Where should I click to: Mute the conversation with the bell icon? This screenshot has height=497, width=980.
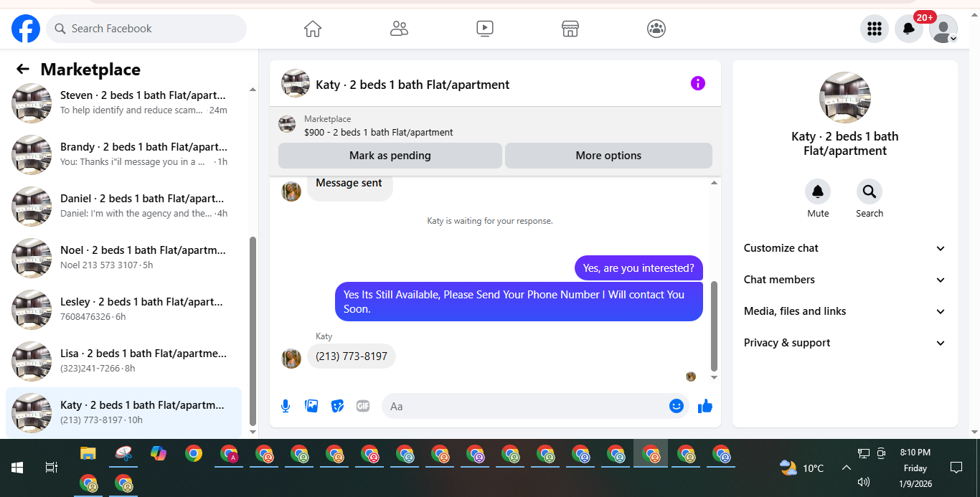click(x=818, y=191)
